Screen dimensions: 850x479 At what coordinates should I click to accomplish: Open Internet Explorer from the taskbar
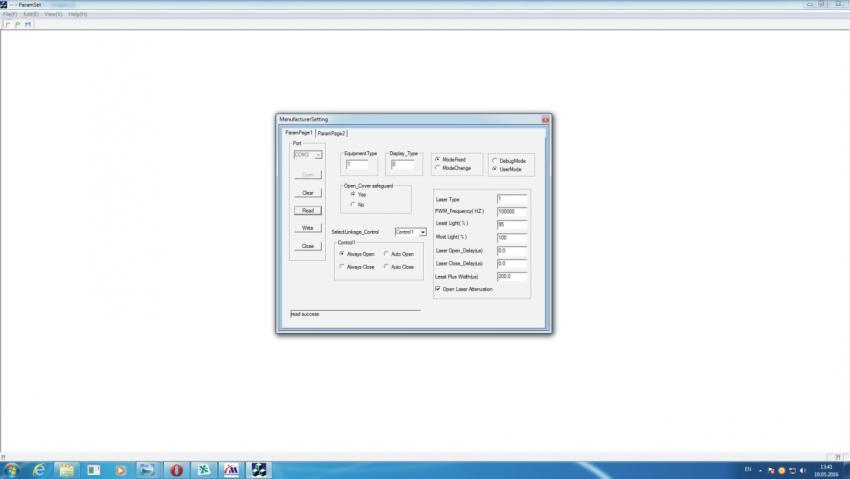point(40,469)
